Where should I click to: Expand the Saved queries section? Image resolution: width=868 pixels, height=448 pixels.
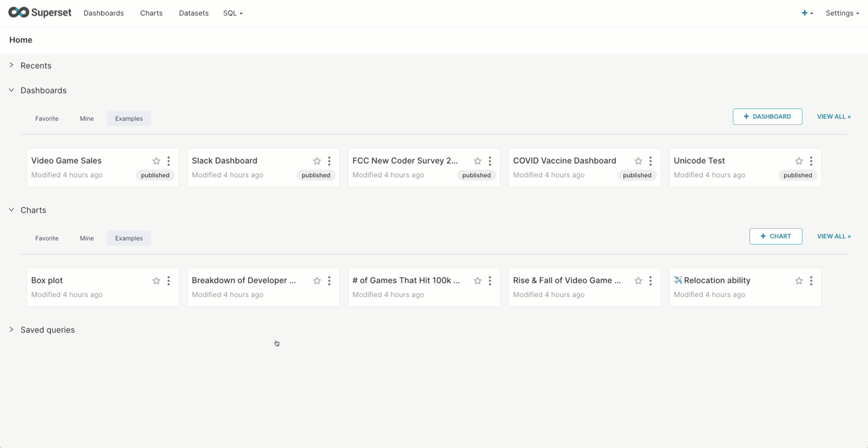tap(47, 330)
